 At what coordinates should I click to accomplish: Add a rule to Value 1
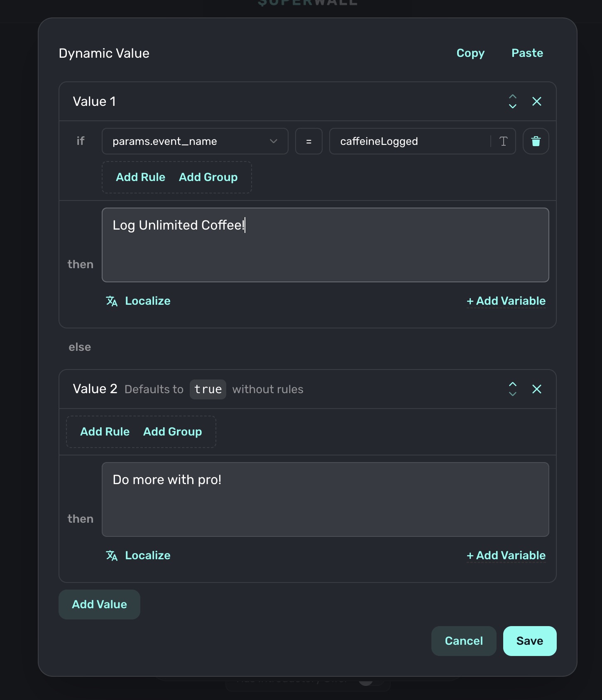coord(140,177)
